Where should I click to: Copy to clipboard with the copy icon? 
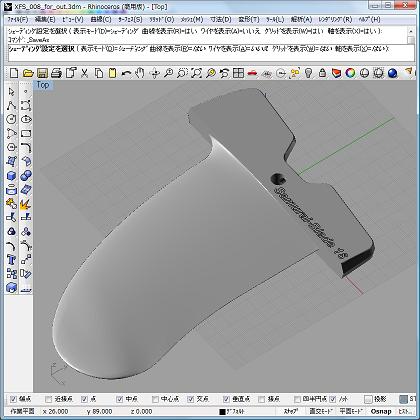pos(99,73)
